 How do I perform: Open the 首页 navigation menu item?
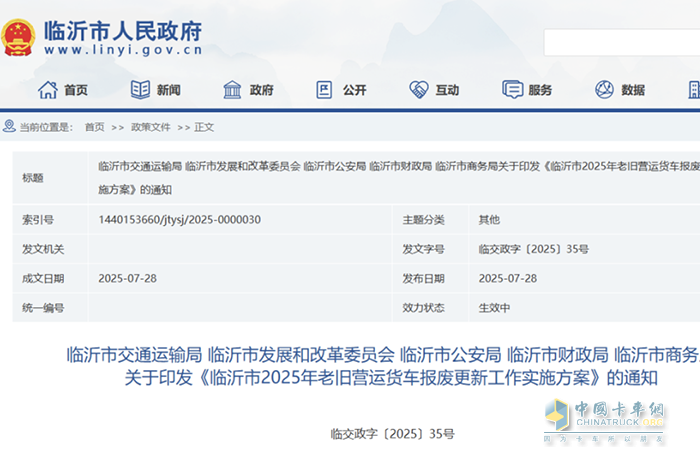(76, 90)
